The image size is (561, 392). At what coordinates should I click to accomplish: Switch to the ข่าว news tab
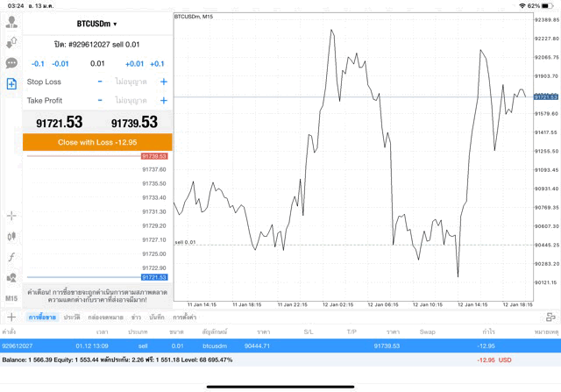click(x=136, y=317)
